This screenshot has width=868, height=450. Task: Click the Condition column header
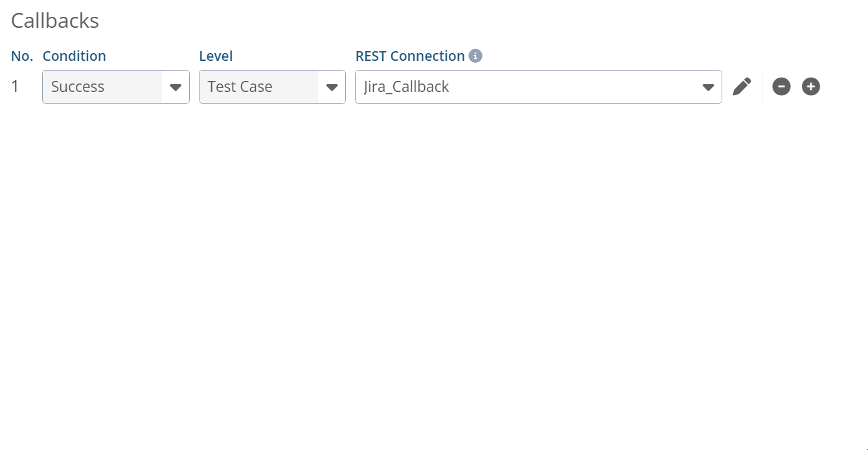74,56
